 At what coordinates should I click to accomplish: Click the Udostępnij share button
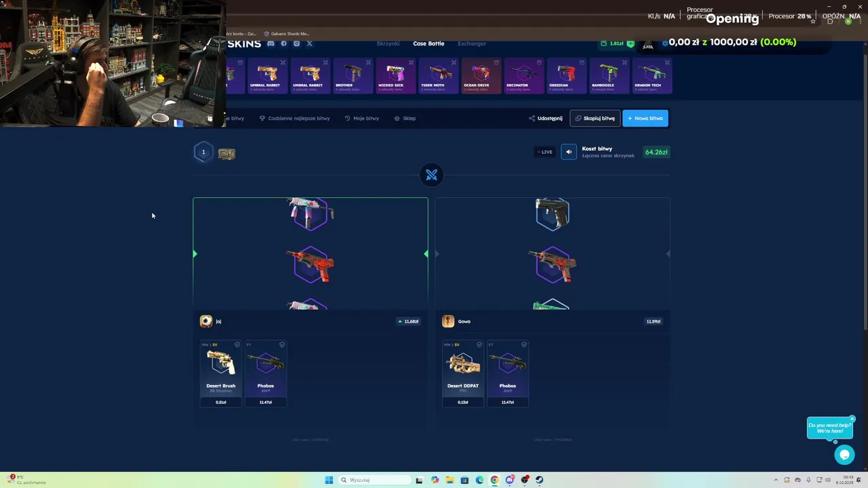click(x=545, y=119)
